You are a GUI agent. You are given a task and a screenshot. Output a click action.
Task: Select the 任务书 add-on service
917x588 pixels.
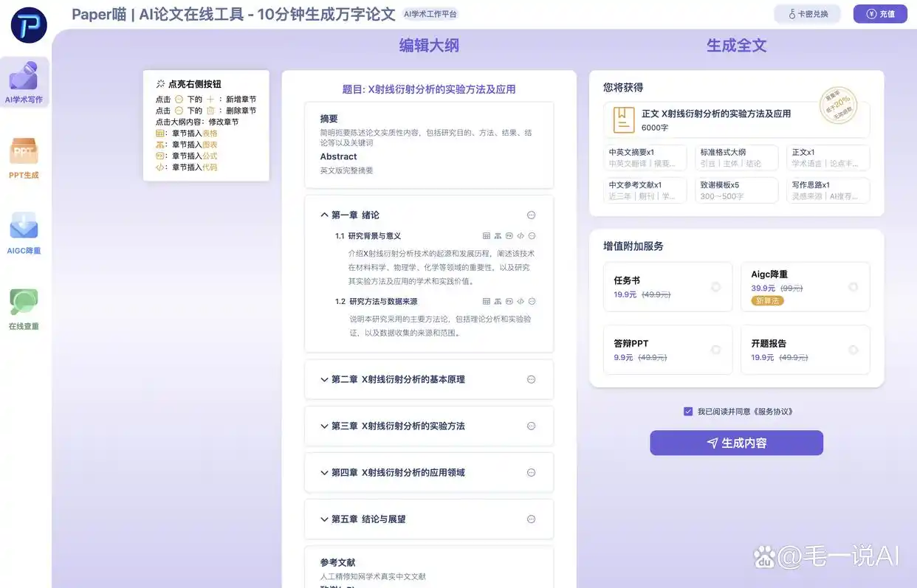tap(667, 286)
